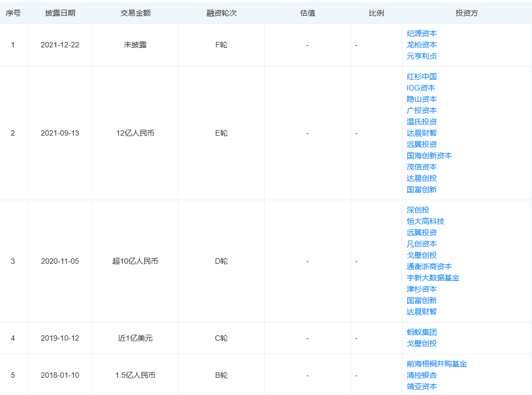Select the 津杉资本 investor link

click(x=421, y=289)
